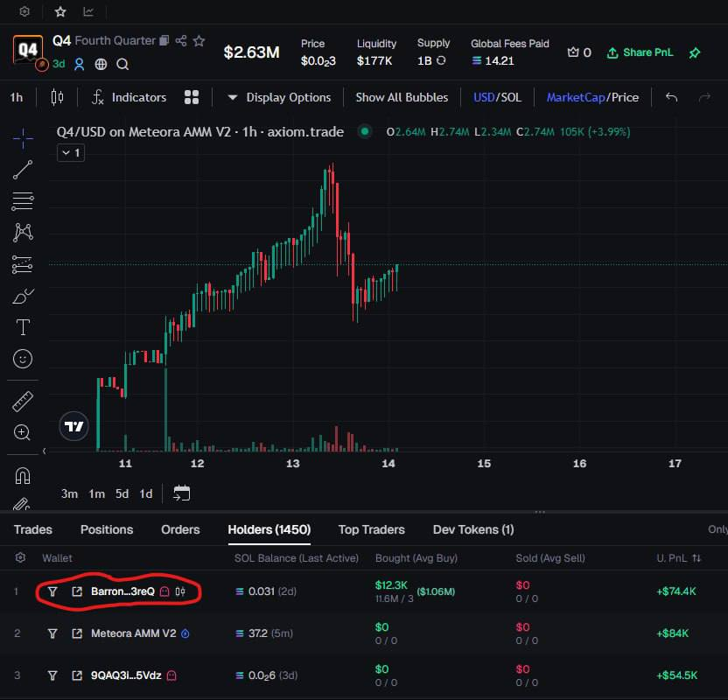
Task: Sort by U. PnL column arrows
Action: [x=696, y=558]
